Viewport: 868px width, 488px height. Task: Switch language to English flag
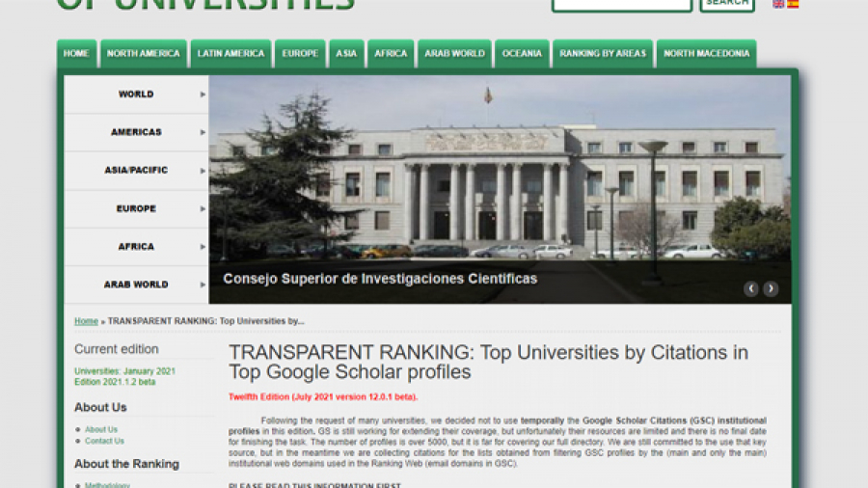pos(778,3)
